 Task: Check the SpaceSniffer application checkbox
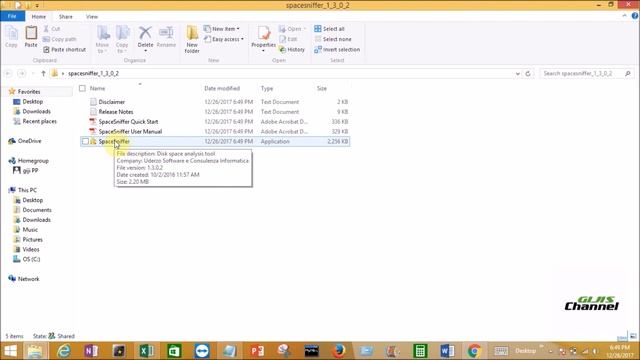[x=85, y=142]
